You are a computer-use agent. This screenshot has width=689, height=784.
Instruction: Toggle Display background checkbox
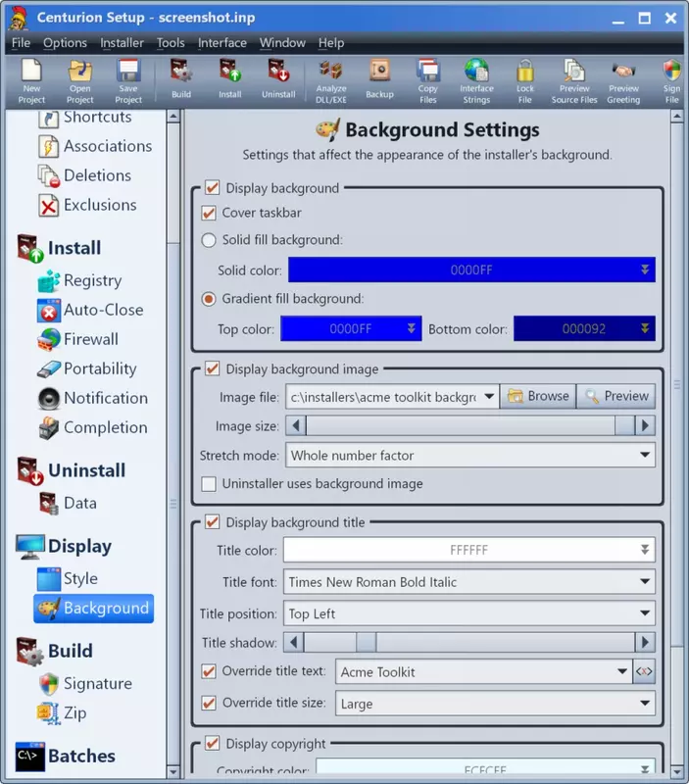[x=212, y=187]
